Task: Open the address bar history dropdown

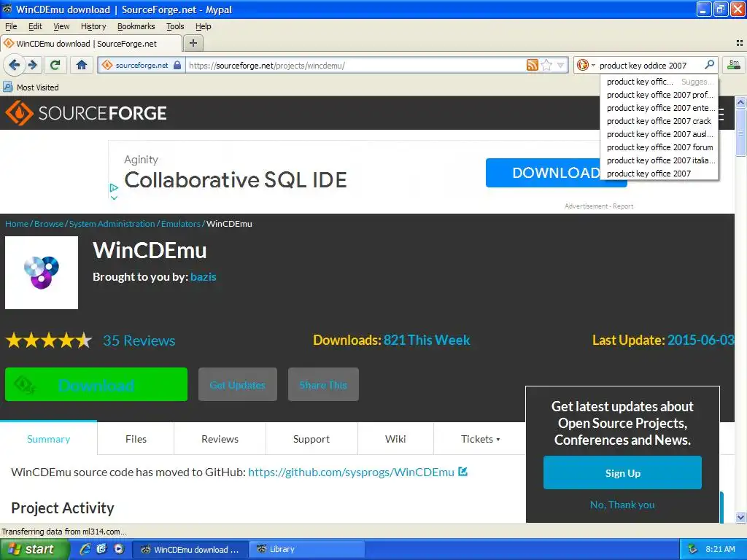Action: 561,65
